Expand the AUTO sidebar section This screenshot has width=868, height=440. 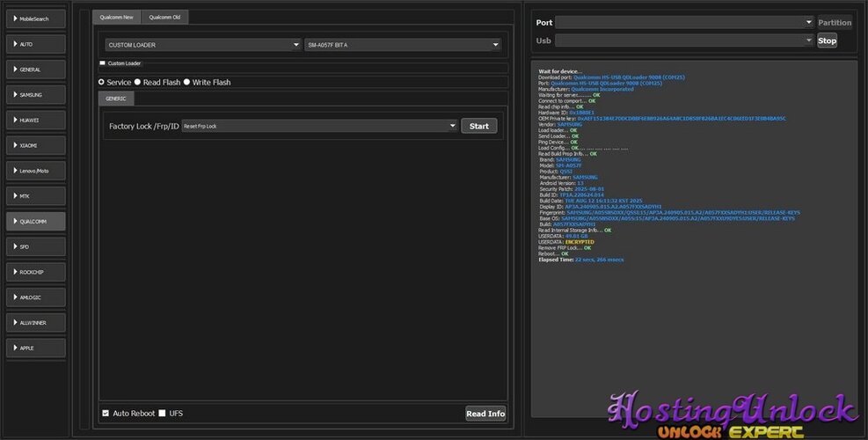(35, 44)
